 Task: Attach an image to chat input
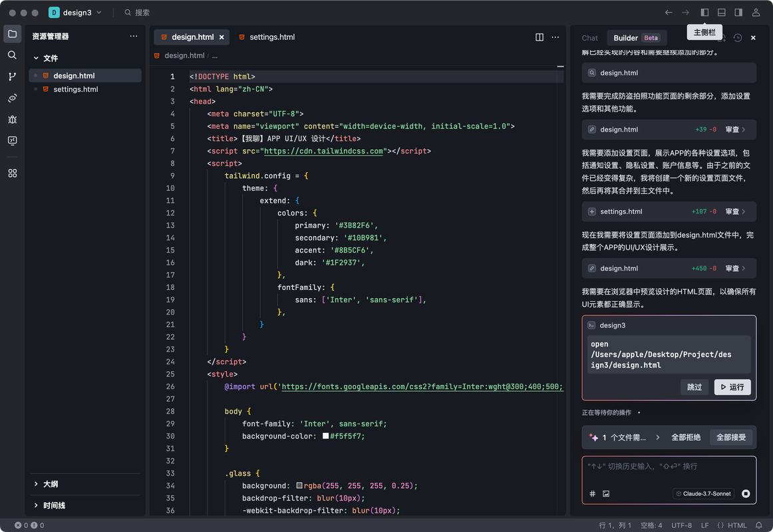(x=606, y=493)
